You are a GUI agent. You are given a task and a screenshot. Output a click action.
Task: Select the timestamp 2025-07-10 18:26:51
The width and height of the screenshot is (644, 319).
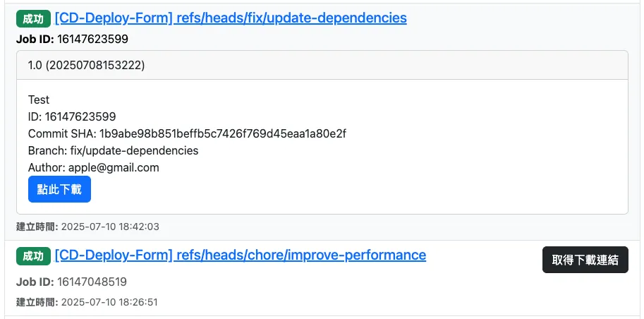[x=110, y=302]
